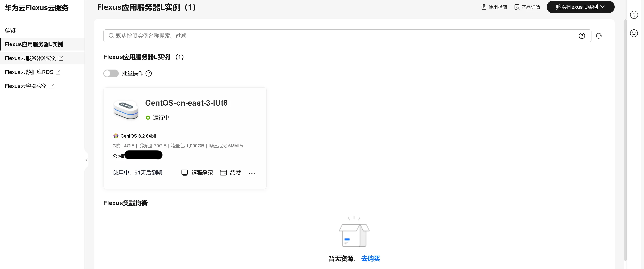Open the three-dot more actions menu

click(x=252, y=173)
